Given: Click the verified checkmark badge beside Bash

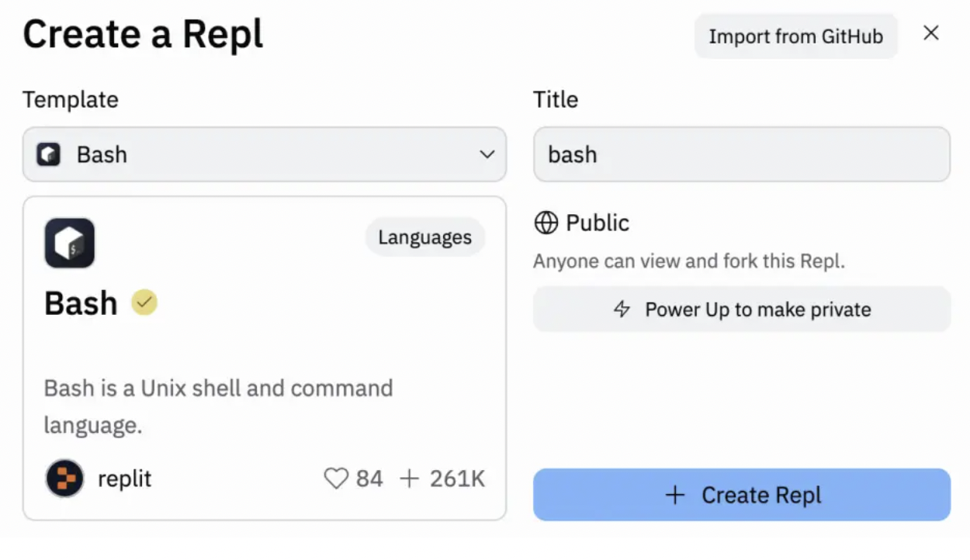Looking at the screenshot, I should pos(144,302).
